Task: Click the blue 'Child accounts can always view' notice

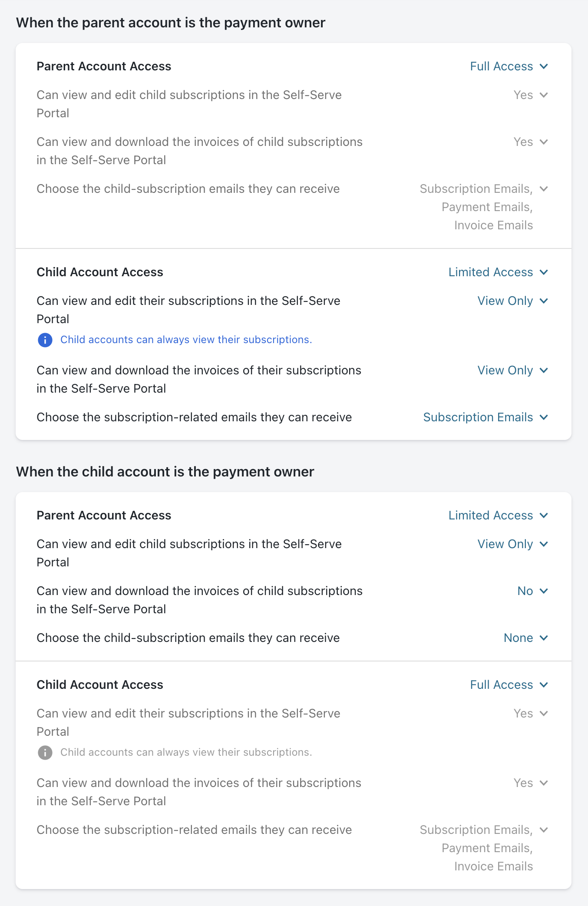Action: 186,340
